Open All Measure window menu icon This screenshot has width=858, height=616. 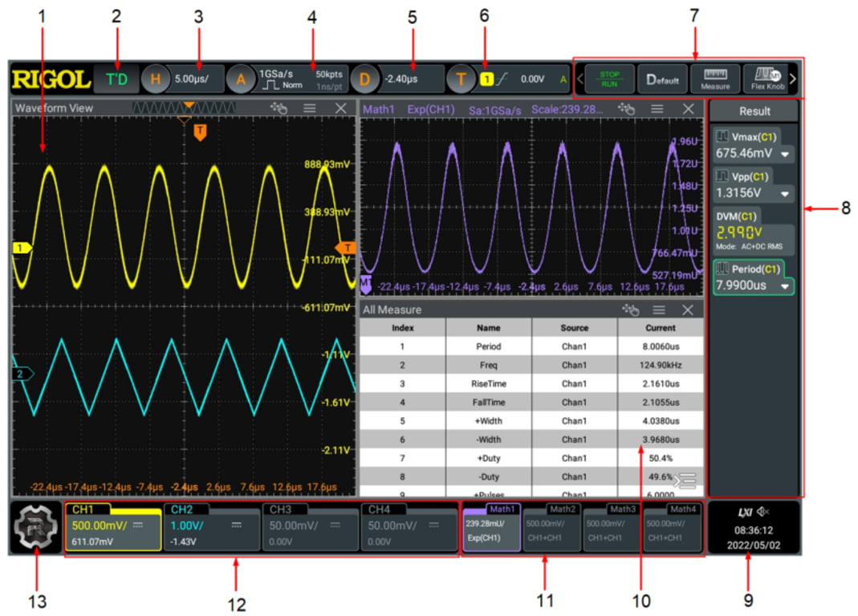tap(659, 310)
